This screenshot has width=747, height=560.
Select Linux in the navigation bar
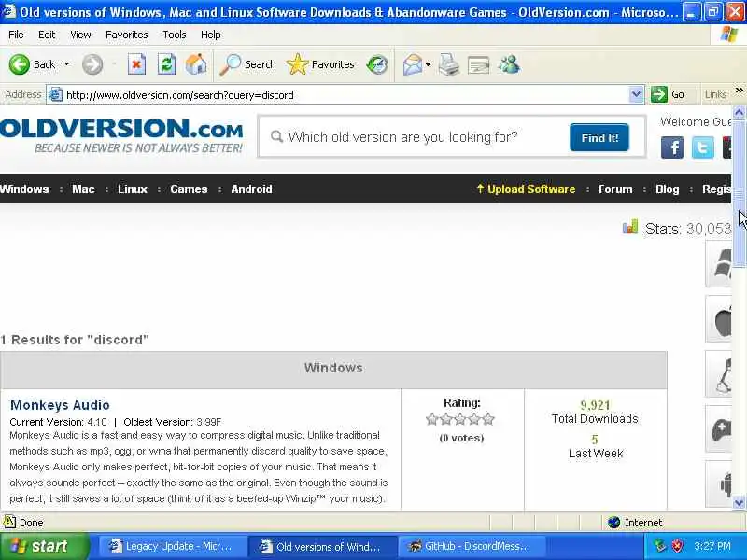[133, 189]
